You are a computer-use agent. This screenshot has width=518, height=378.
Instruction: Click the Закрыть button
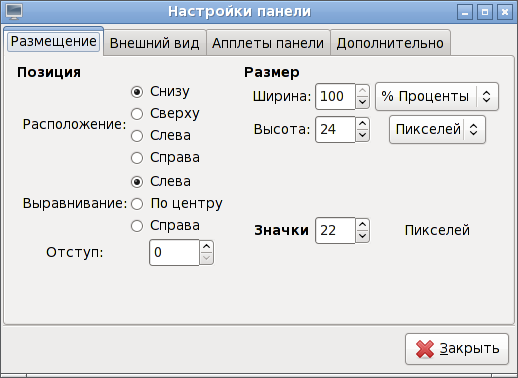tap(457, 349)
